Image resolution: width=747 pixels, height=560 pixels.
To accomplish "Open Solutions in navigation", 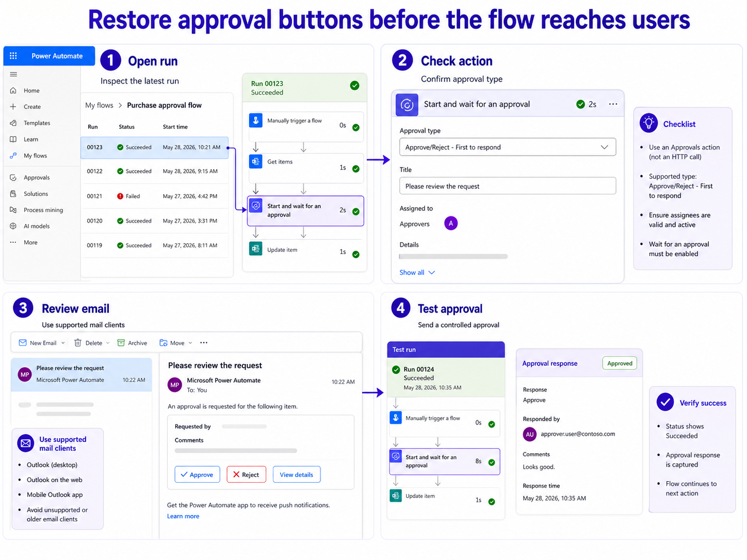I will (36, 194).
